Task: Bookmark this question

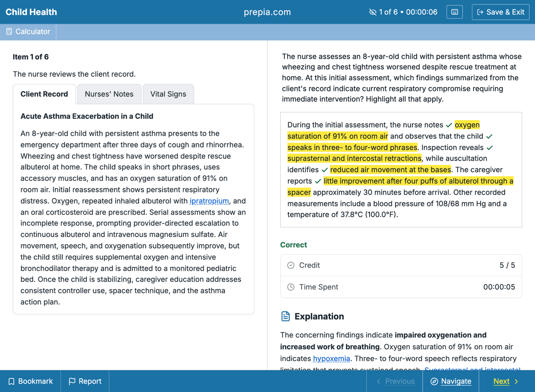Action: 30,381
